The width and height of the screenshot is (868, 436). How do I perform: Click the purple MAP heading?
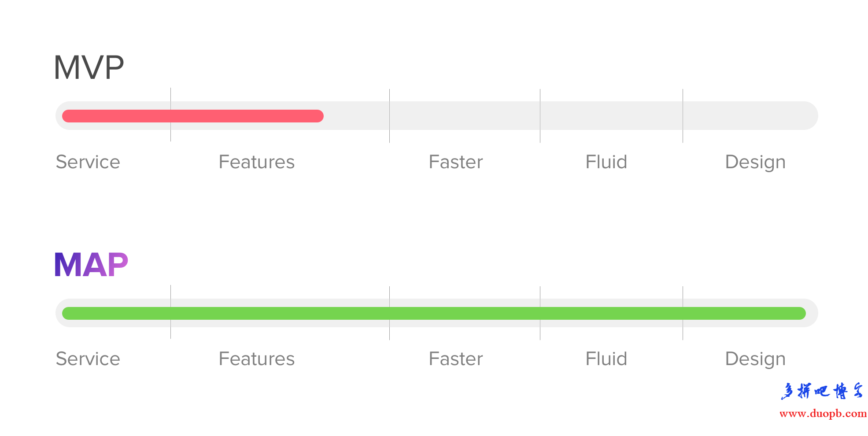coord(91,265)
